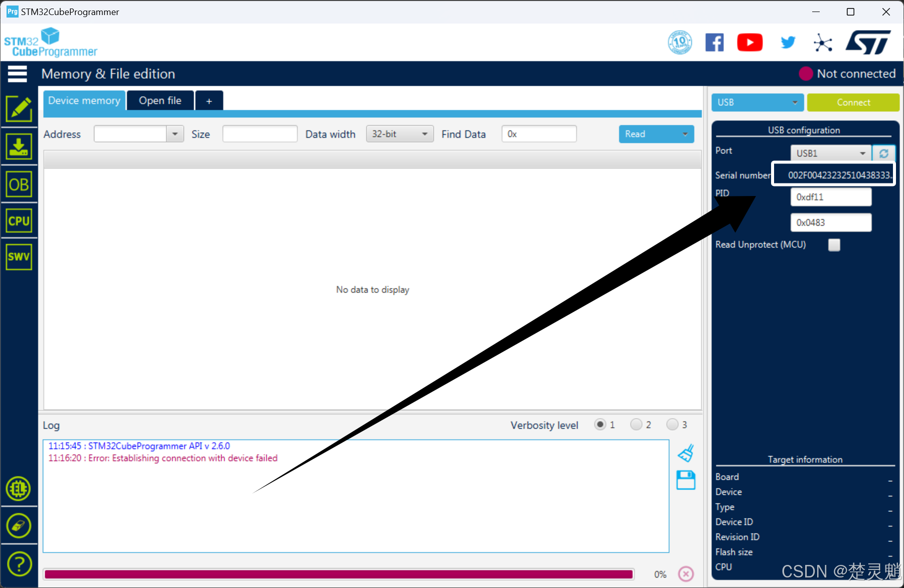Viewport: 904px width, 588px height.
Task: Click the Target information heading
Action: [805, 460]
